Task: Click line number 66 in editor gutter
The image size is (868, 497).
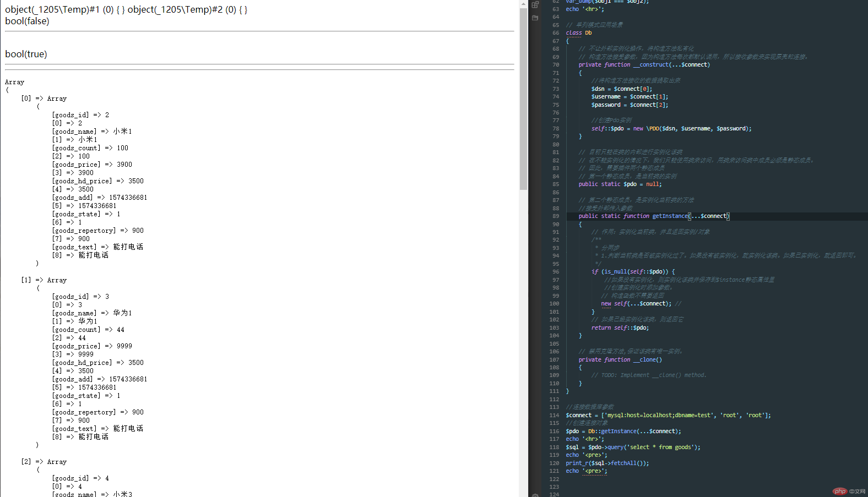Action: pyautogui.click(x=555, y=33)
